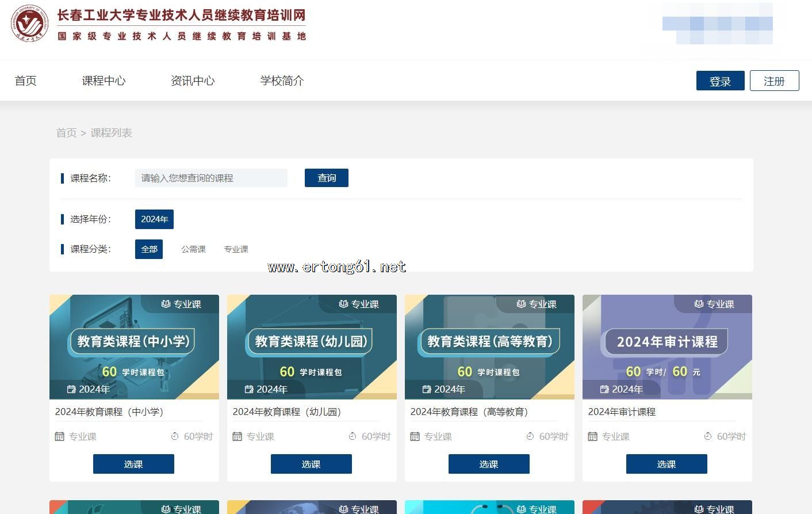Click book icon on 高等教育 banner badge
812x514 pixels.
[x=521, y=304]
